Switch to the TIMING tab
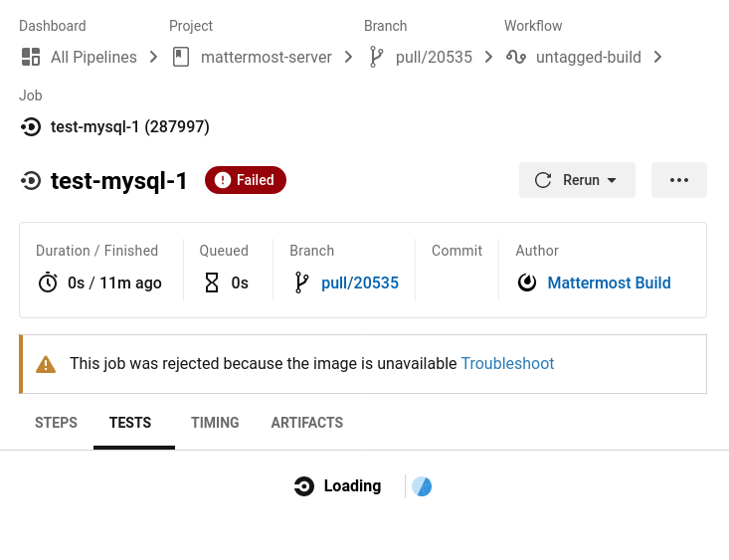This screenshot has width=729, height=560. click(215, 423)
